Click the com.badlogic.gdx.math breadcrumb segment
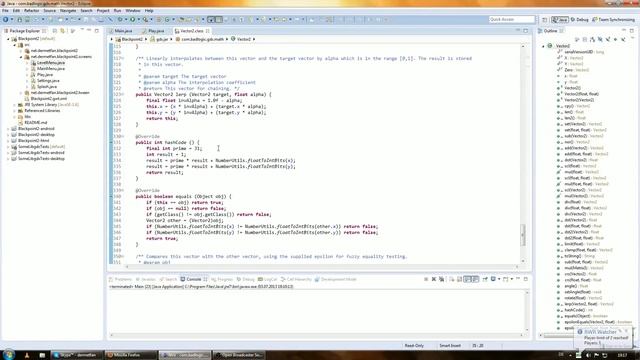The width and height of the screenshot is (640, 360). pos(200,39)
